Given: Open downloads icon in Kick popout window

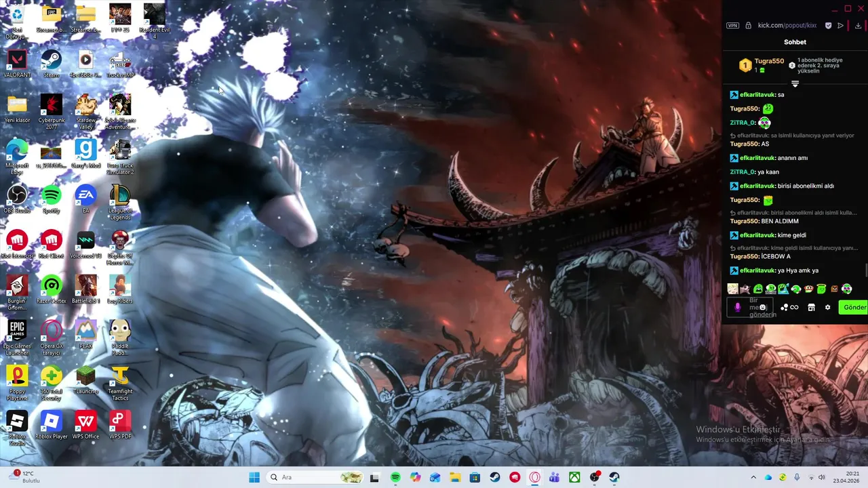Looking at the screenshot, I should (x=858, y=26).
